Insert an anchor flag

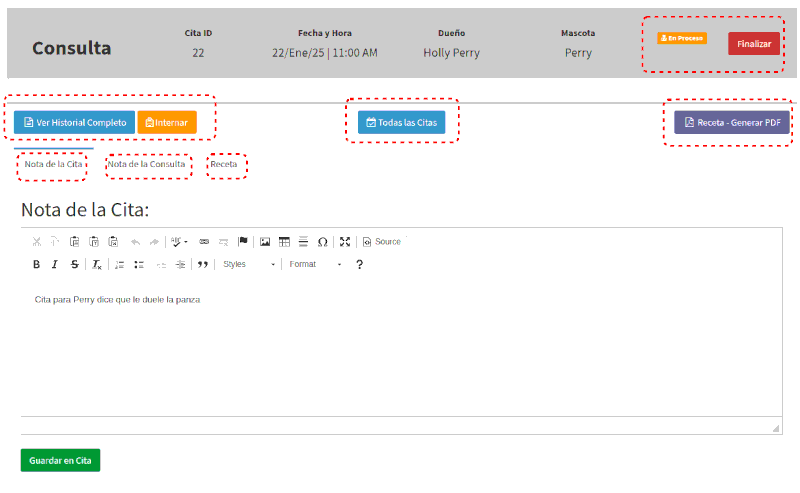tap(243, 242)
